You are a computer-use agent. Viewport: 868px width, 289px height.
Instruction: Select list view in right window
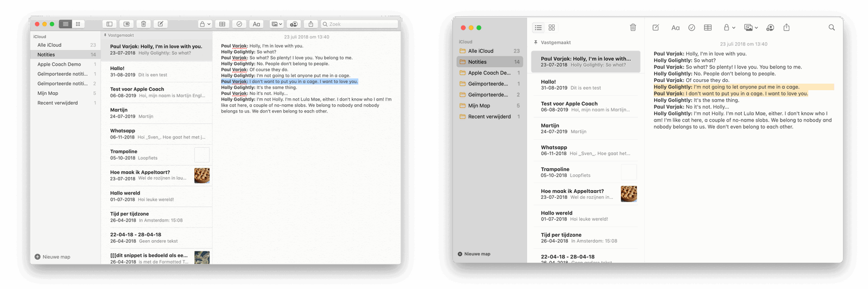point(538,28)
